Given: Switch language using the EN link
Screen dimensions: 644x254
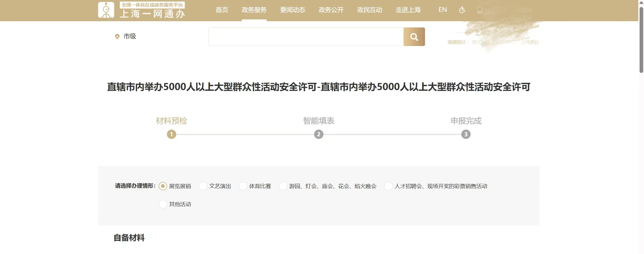Looking at the screenshot, I should coord(442,10).
